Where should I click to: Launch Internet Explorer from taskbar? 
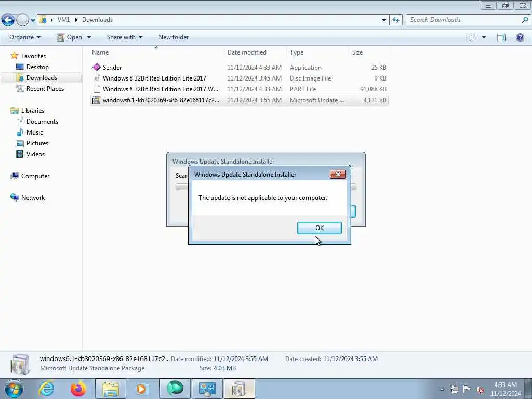coord(46,389)
